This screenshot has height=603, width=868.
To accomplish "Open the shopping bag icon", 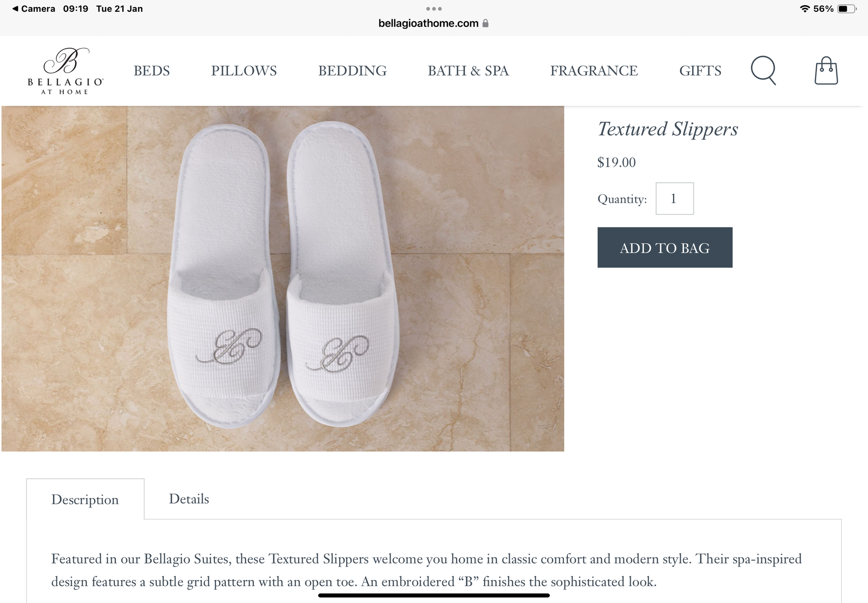I will [826, 71].
